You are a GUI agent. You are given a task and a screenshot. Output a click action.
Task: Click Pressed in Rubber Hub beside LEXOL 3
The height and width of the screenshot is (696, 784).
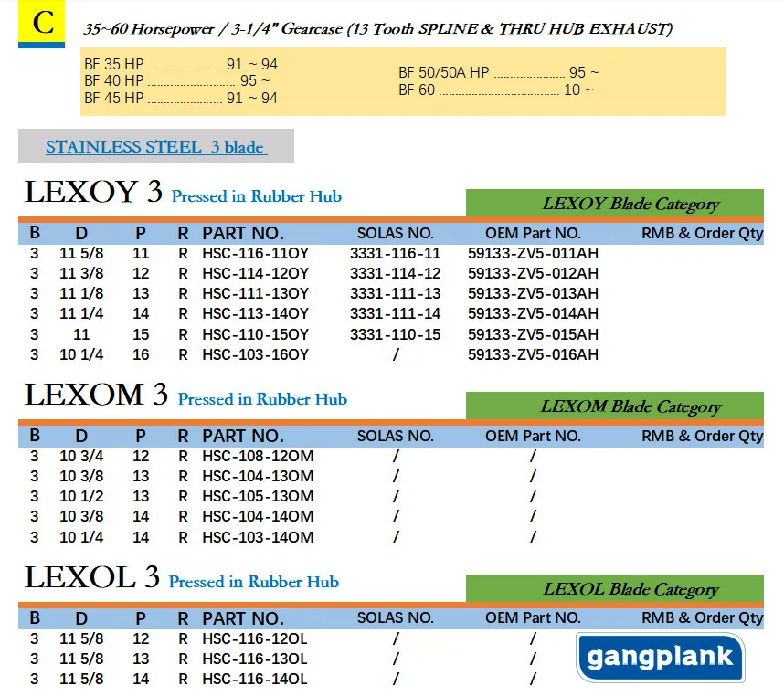[x=254, y=582]
